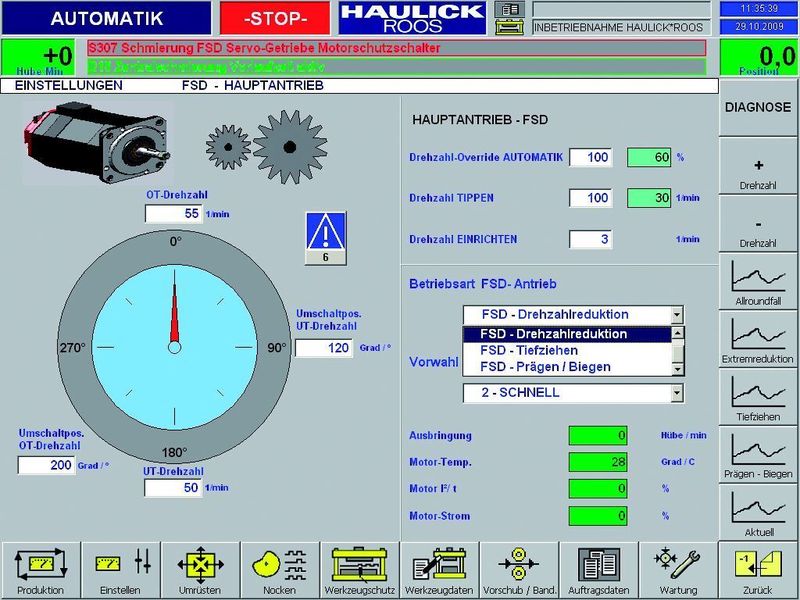Select the Allroundfall curve preset

[758, 281]
